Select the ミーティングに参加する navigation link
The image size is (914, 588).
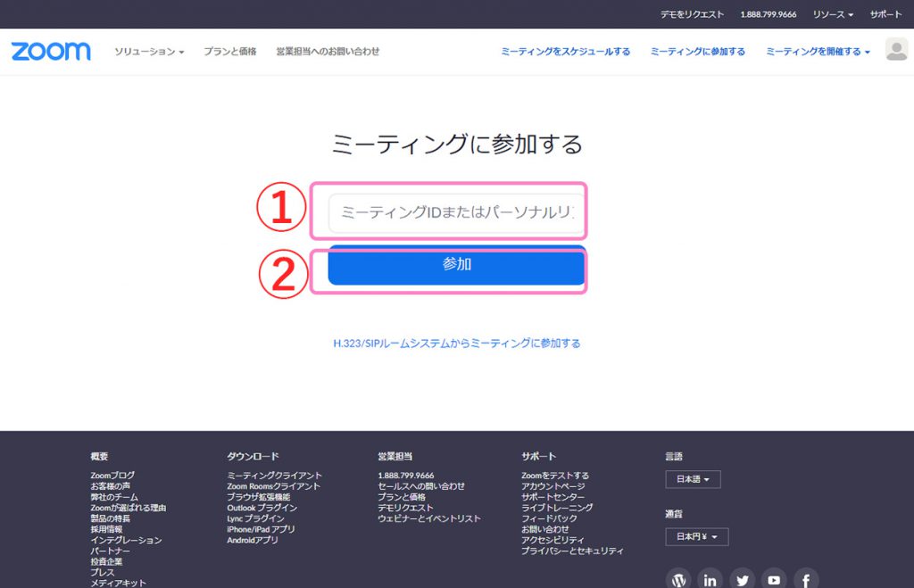(x=698, y=51)
